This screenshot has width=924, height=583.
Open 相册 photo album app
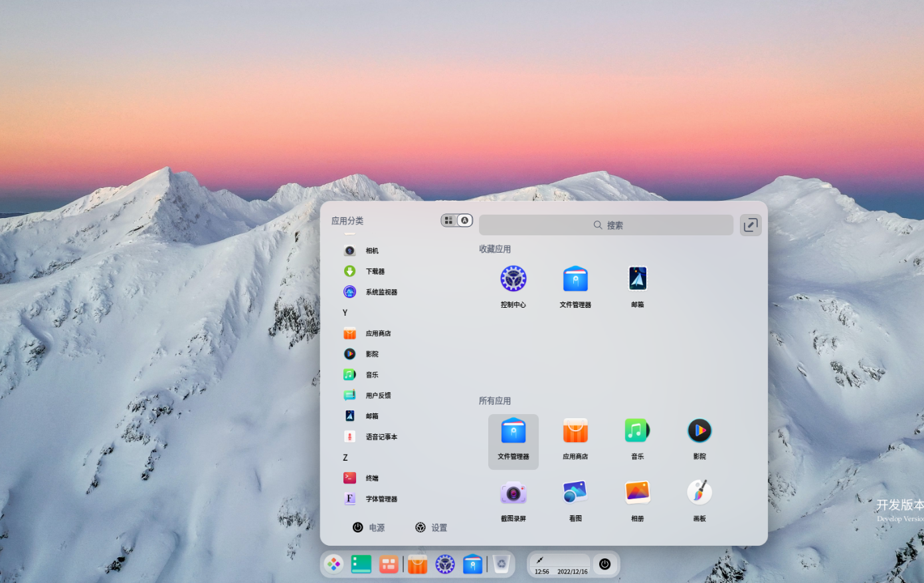coord(636,492)
